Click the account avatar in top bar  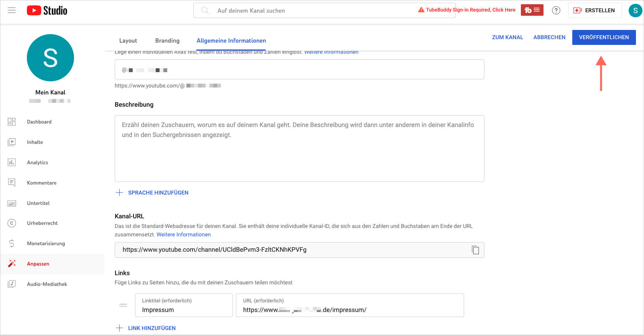635,10
